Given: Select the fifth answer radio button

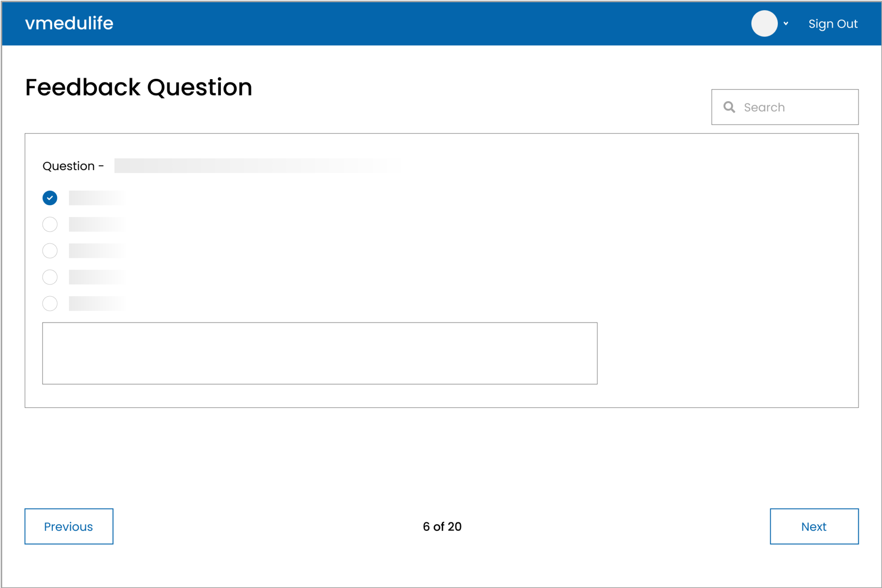Looking at the screenshot, I should click(50, 303).
